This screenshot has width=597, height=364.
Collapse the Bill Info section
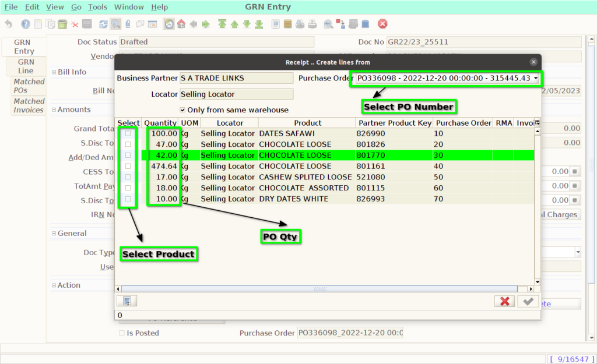(54, 72)
